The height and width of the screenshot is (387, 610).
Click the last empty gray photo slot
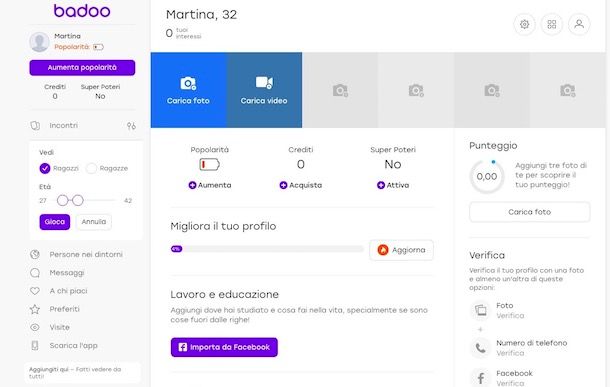568,90
